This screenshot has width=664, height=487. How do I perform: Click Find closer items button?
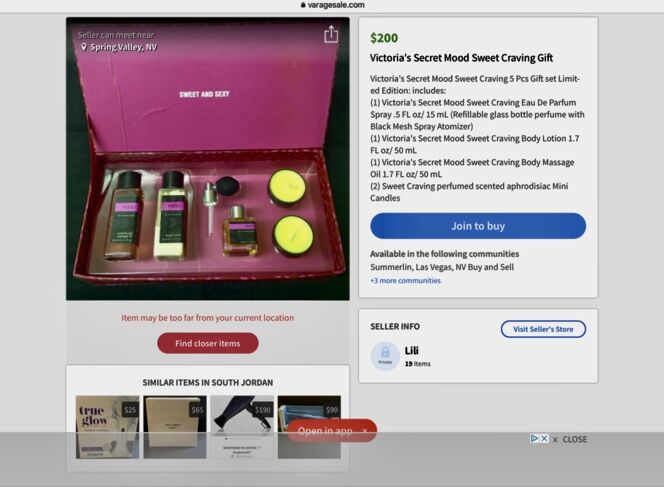[x=208, y=343]
